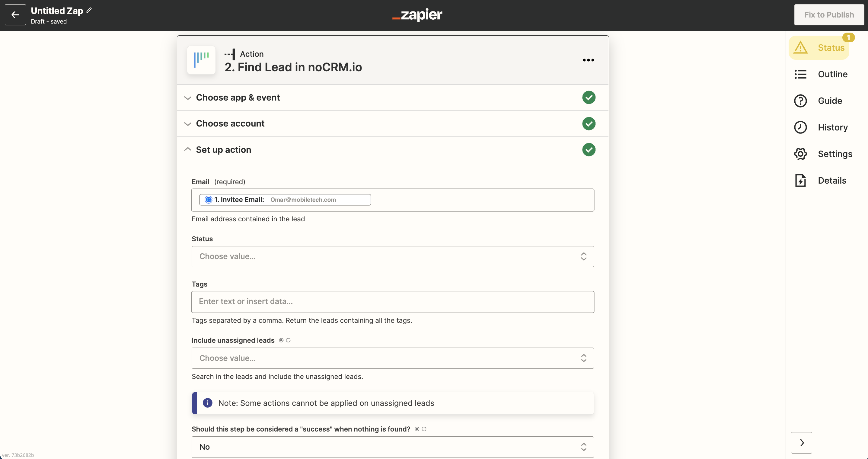Screen dimensions: 868x459
Task: Select first radio for Include unassigned leads
Action: pyautogui.click(x=281, y=340)
